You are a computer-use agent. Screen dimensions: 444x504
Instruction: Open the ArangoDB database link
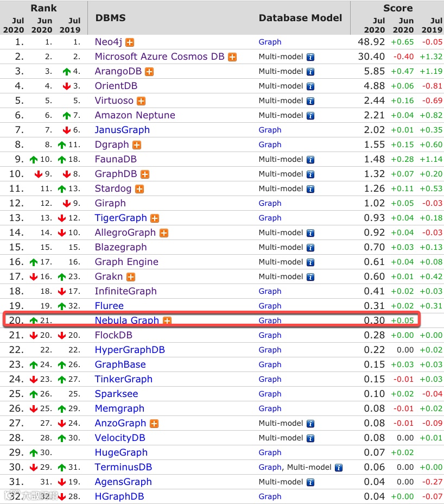118,71
